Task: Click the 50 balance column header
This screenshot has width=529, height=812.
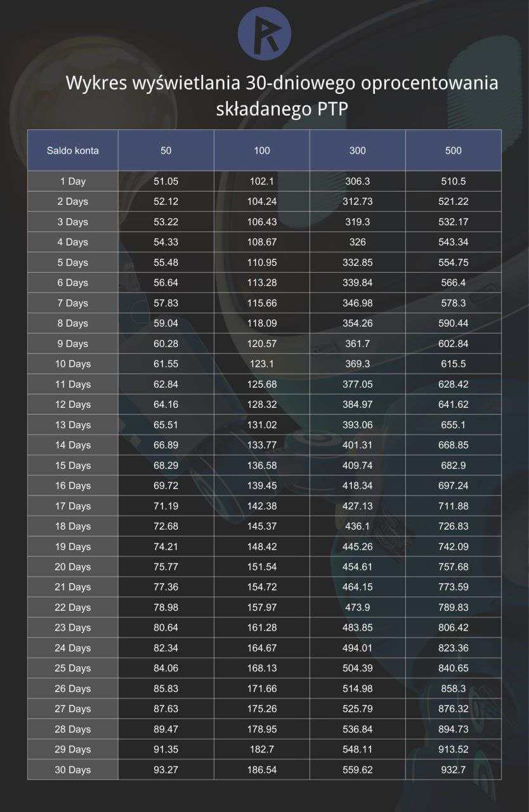Action: pyautogui.click(x=166, y=150)
